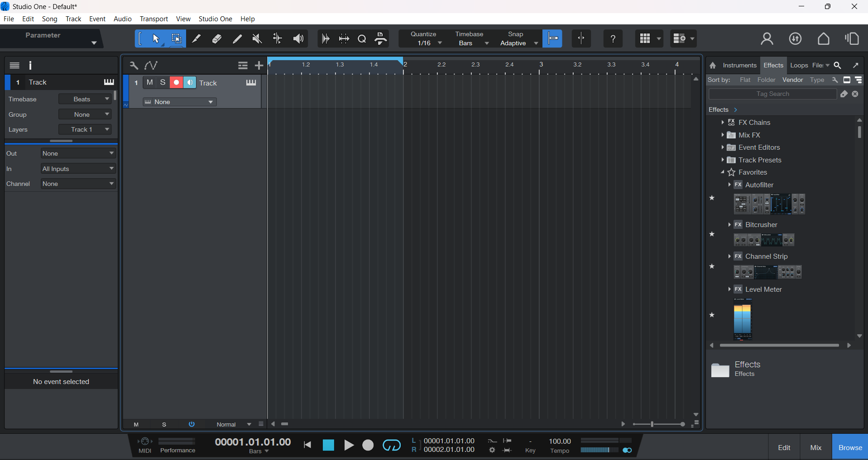The height and width of the screenshot is (460, 868).
Task: Click the browser horizontal scrollbar
Action: pos(779,346)
